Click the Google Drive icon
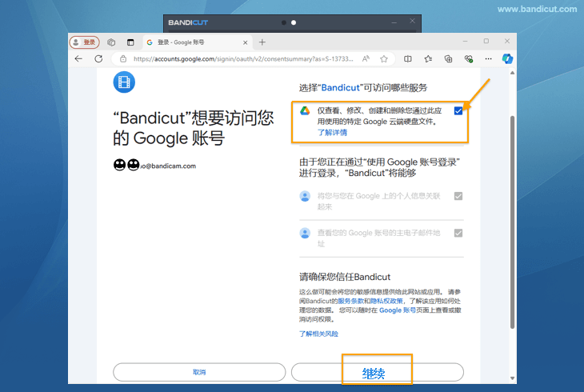The height and width of the screenshot is (392, 584). coord(305,110)
